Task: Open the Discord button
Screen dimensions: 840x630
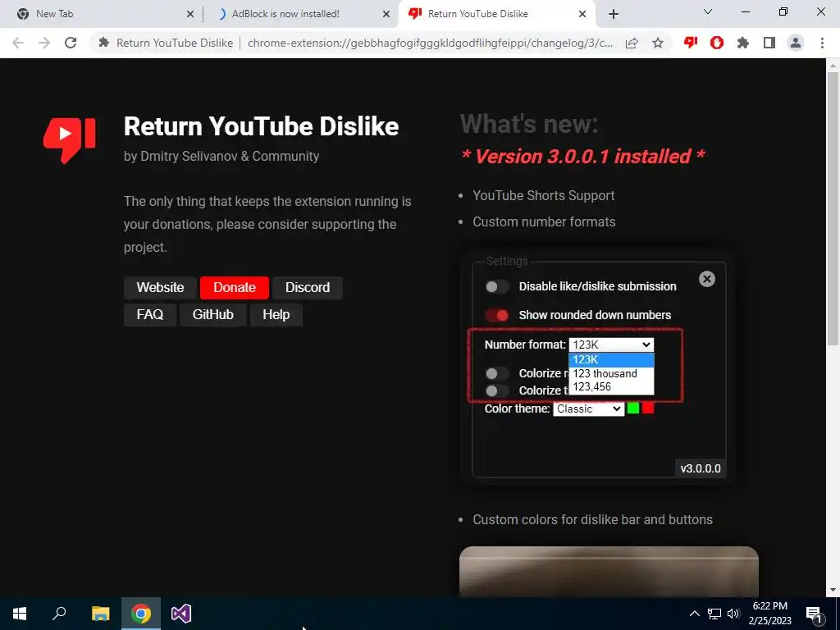Action: tap(308, 288)
